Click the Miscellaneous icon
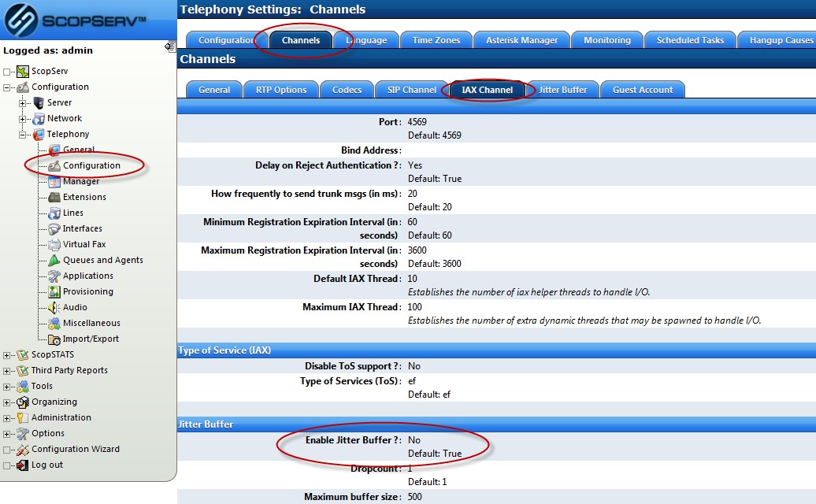This screenshot has height=504, width=816. click(x=54, y=324)
